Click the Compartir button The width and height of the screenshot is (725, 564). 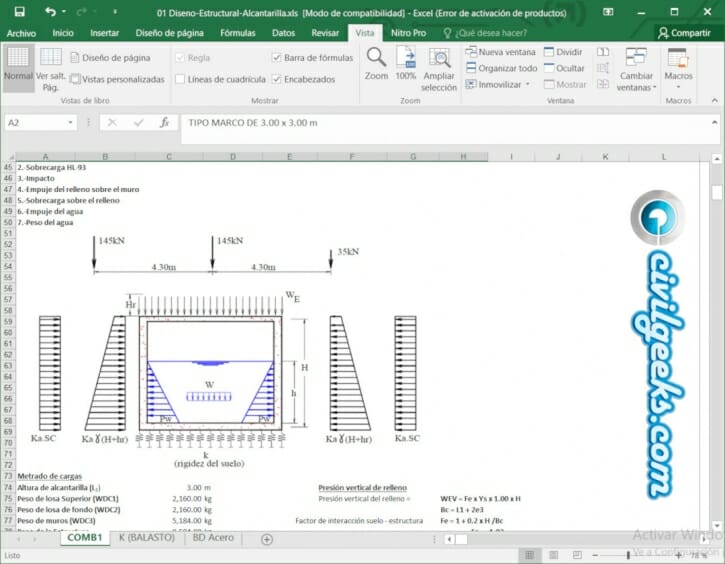(x=685, y=33)
